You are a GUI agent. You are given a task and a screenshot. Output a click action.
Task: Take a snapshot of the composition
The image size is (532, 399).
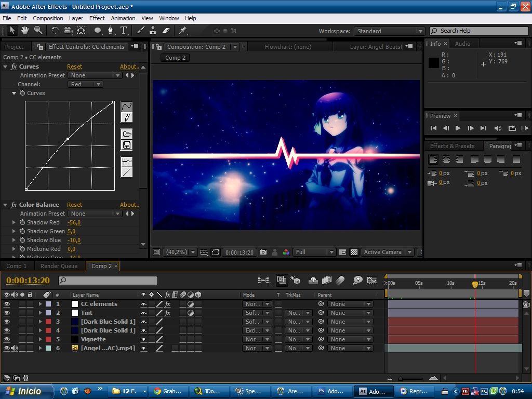tap(263, 252)
